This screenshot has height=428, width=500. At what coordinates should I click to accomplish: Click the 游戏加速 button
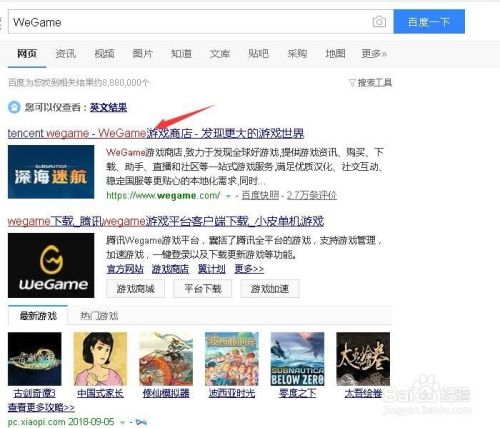270,289
